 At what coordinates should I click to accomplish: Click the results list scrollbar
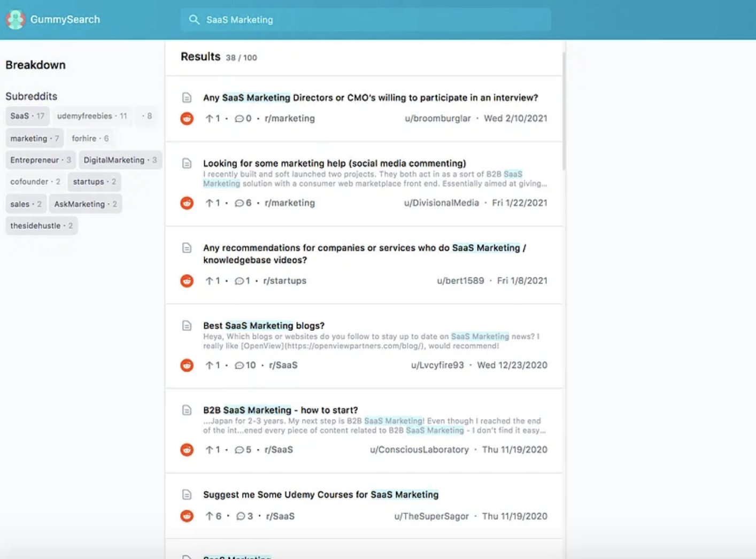pyautogui.click(x=564, y=111)
